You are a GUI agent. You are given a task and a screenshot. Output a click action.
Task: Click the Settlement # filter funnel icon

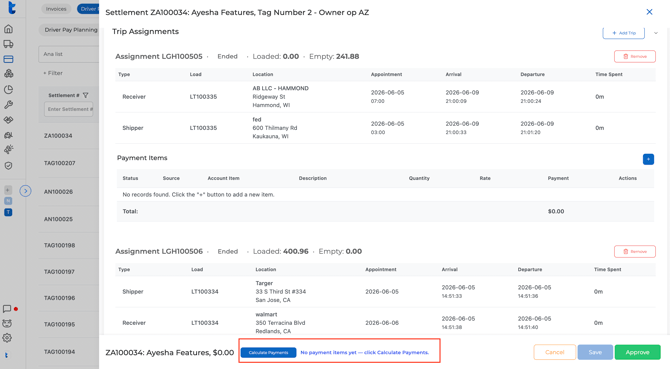85,95
